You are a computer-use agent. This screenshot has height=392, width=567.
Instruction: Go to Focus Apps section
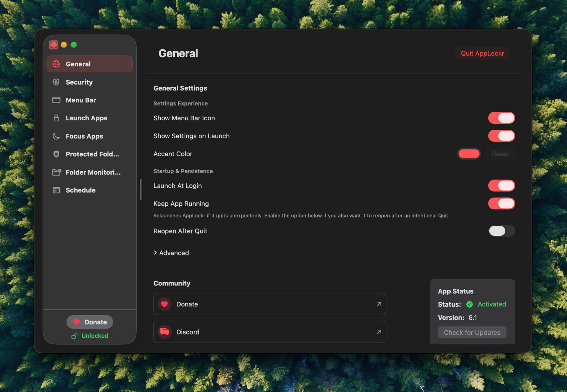pos(89,136)
